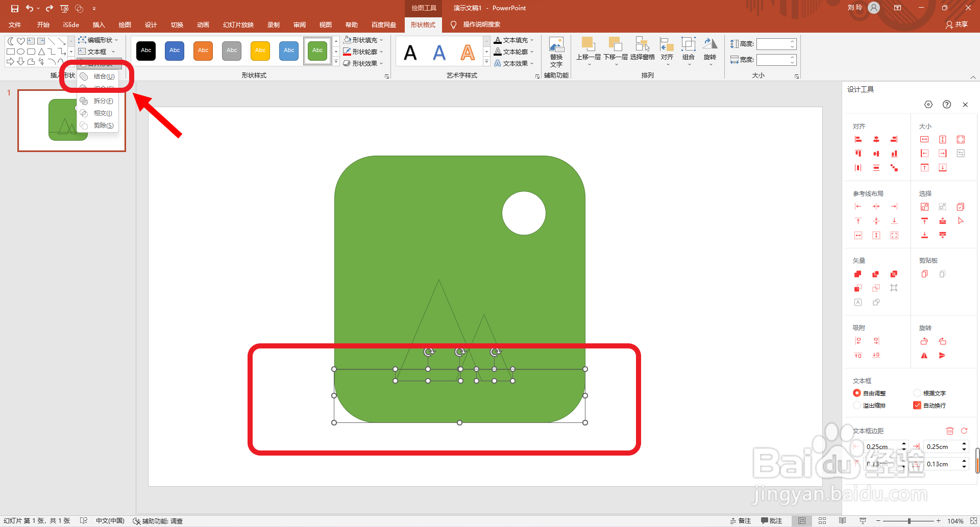This screenshot has height=527, width=980.
Task: Click the copy icon under 剪贴板
Action: coord(924,274)
